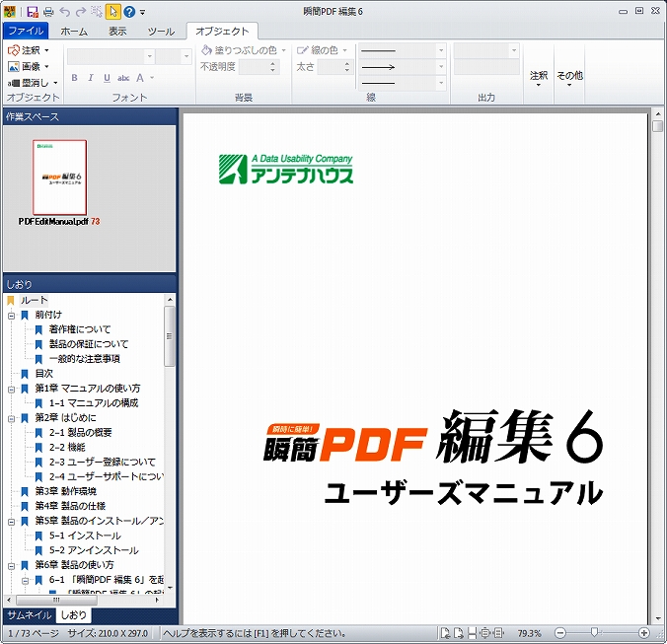Open 線の色 line color picker
Image resolution: width=667 pixels, height=644 pixels.
point(322,50)
